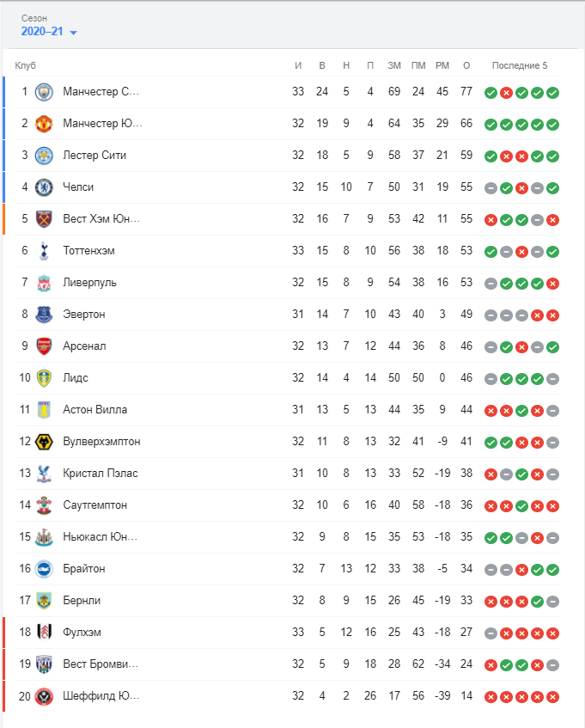Click the Manchester United club crest
This screenshot has width=585, height=728.
44,124
